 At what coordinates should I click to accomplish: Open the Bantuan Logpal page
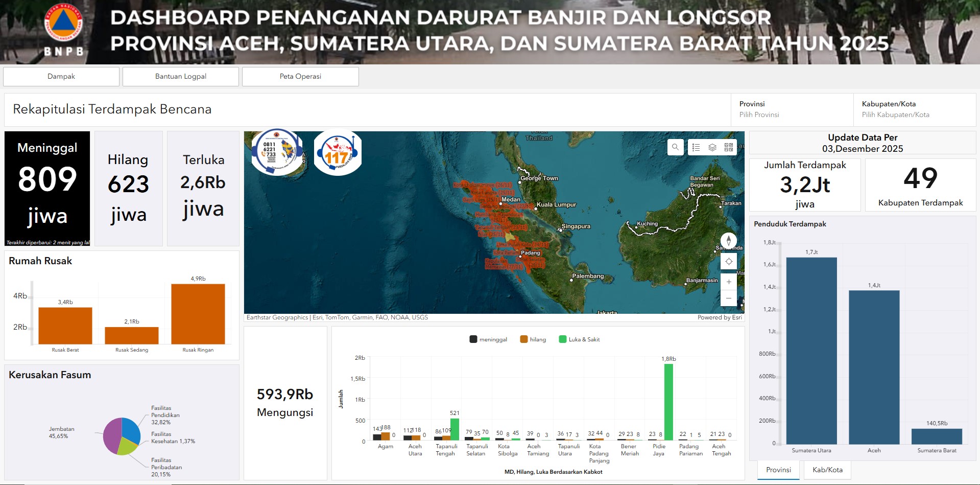coord(181,77)
